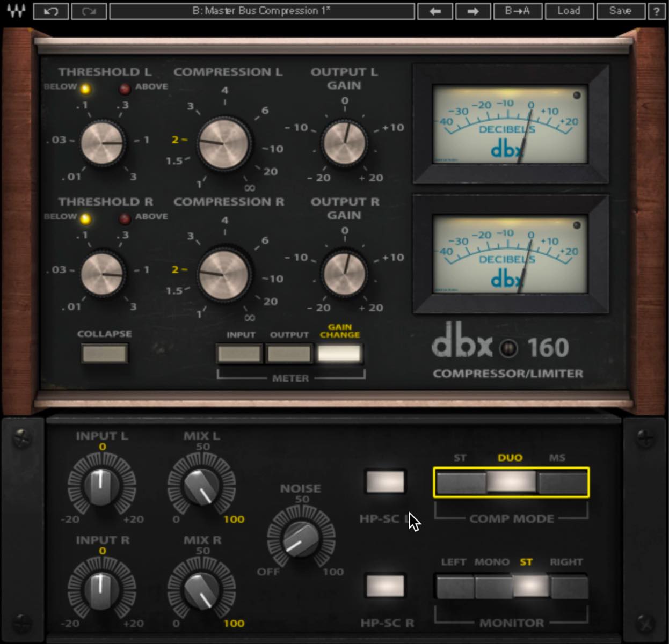Set the meter to INPUT
The height and width of the screenshot is (644, 669).
pos(239,354)
